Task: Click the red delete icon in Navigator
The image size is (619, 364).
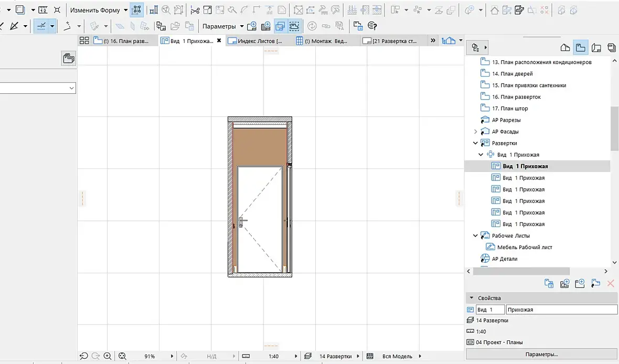Action: [x=611, y=283]
